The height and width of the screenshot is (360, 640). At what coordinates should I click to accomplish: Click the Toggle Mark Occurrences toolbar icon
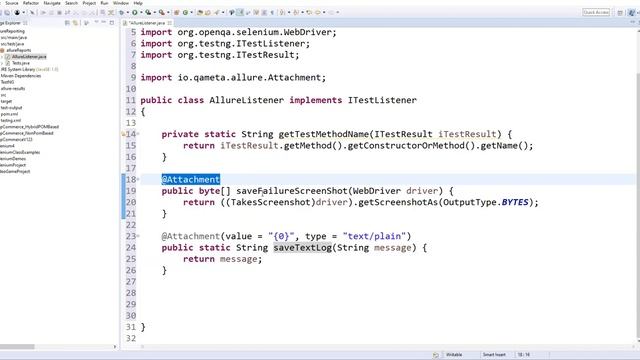coord(240,12)
